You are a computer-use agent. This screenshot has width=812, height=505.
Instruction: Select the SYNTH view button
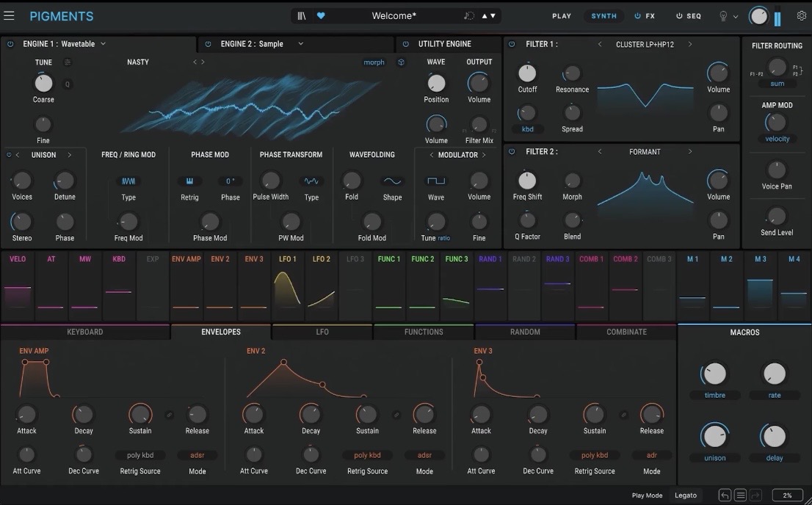click(x=603, y=15)
